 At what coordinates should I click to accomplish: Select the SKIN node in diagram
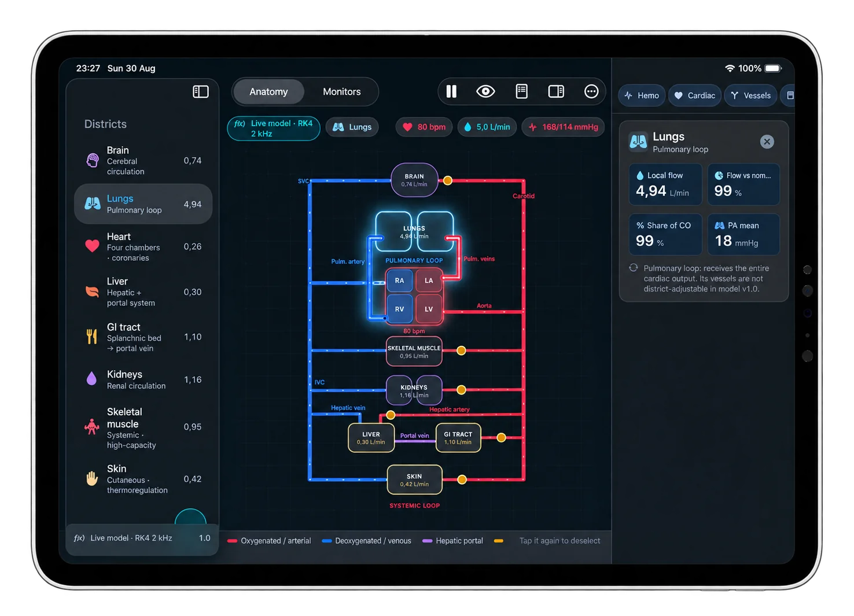coord(414,480)
